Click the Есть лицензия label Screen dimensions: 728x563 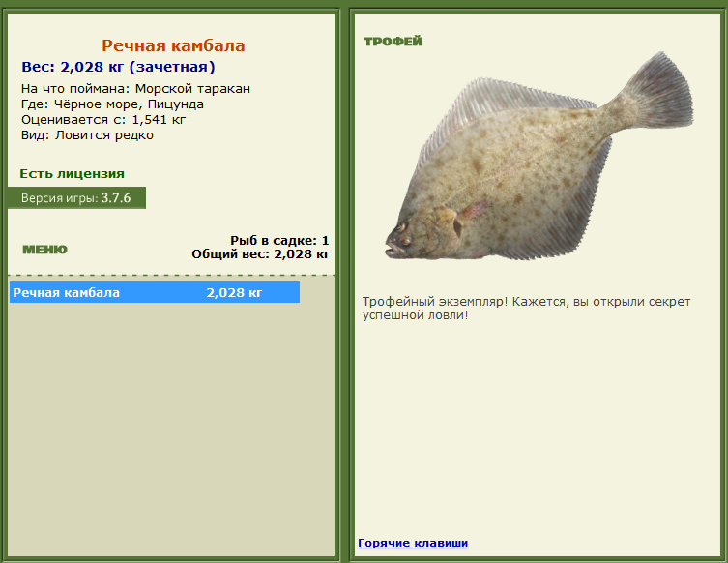(72, 174)
